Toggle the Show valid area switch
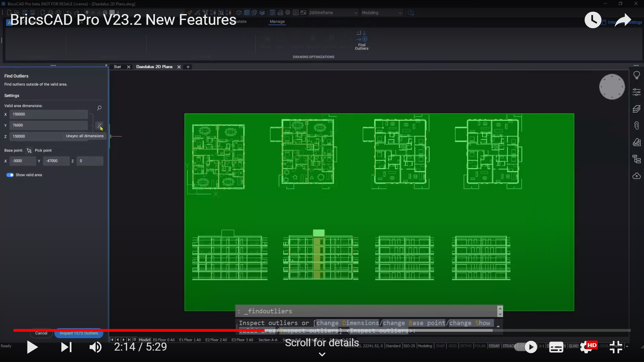 point(10,175)
